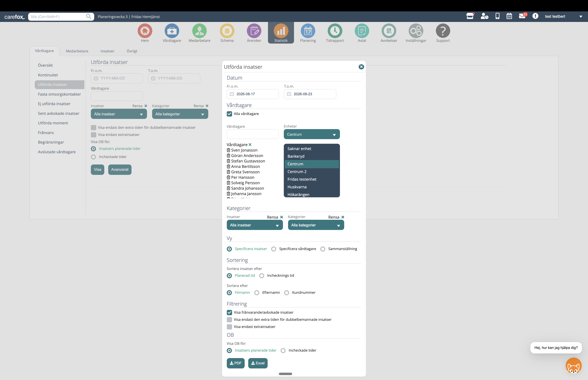The image size is (588, 380).
Task: Click the Avancerat button
Action: (120, 170)
